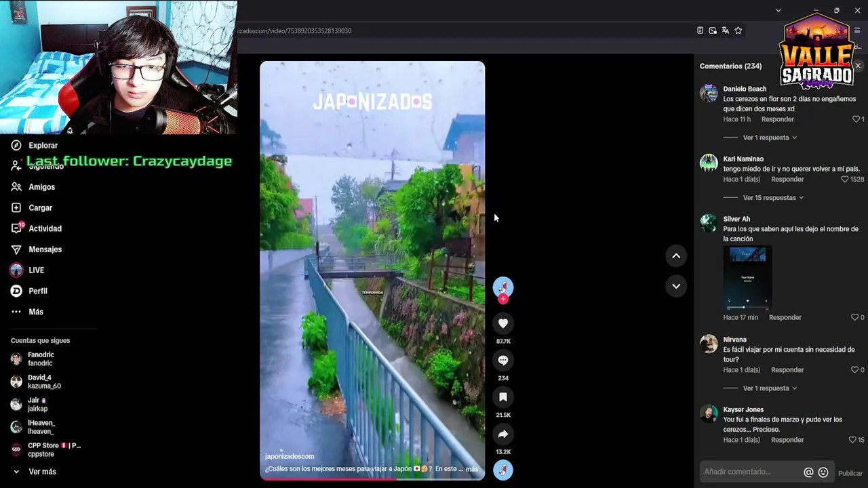
Task: Follow creator via red plus badge
Action: tap(503, 299)
